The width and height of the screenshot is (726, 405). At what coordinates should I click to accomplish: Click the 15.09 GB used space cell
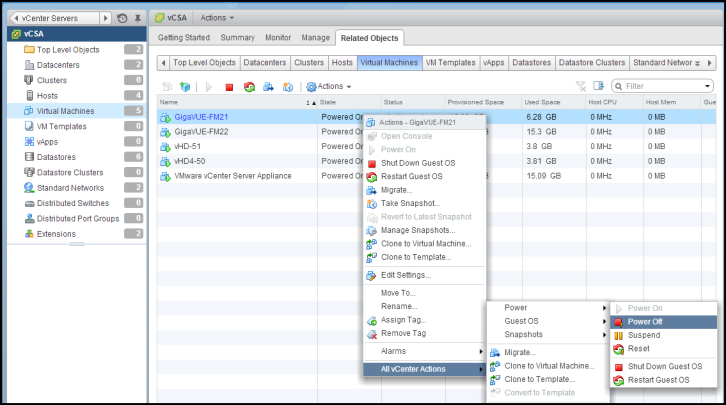[x=543, y=176]
